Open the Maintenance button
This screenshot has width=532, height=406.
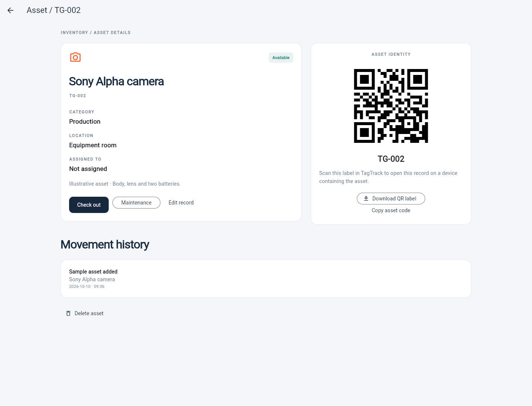136,203
